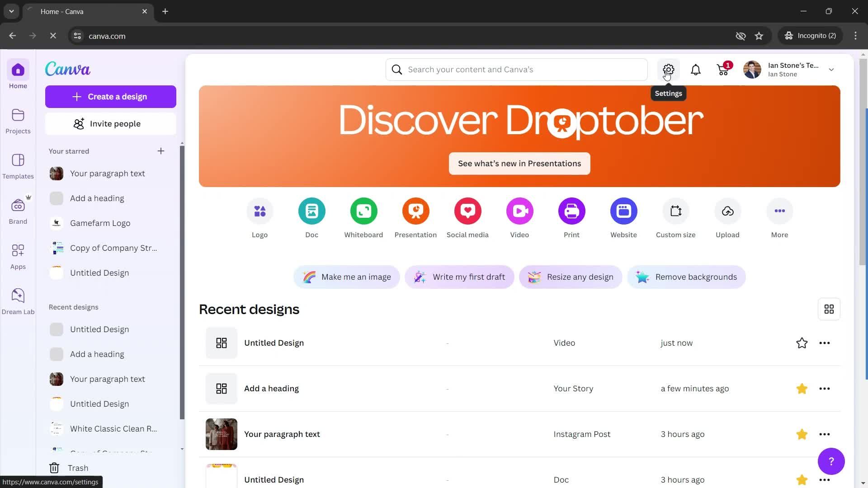This screenshot has height=488, width=868.
Task: Open the browser tab search dropdown
Action: pos(11,11)
